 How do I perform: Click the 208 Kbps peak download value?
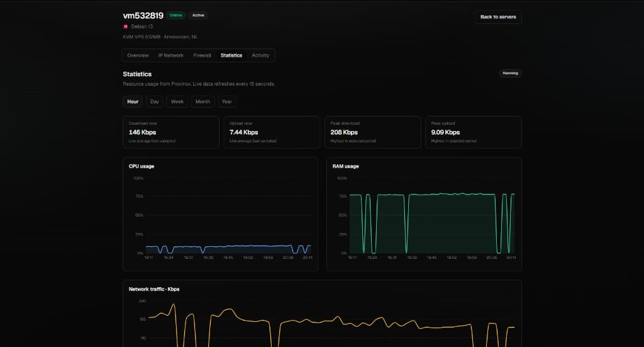click(344, 132)
